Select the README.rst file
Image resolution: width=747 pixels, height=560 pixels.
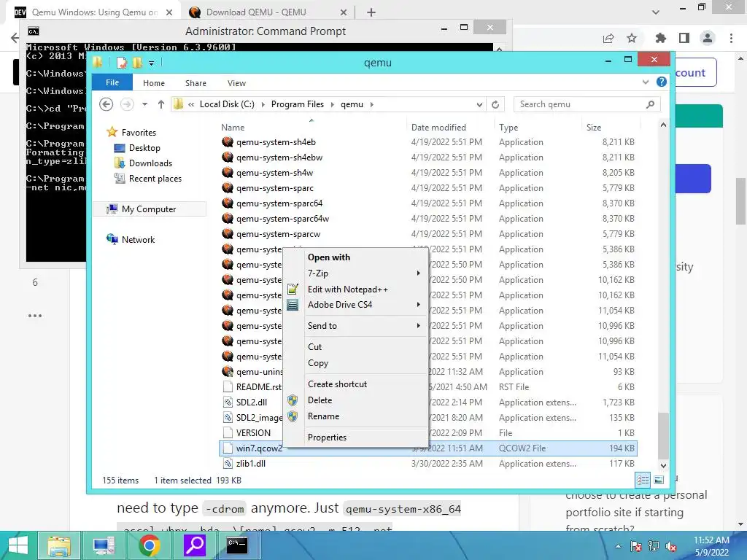(259, 387)
